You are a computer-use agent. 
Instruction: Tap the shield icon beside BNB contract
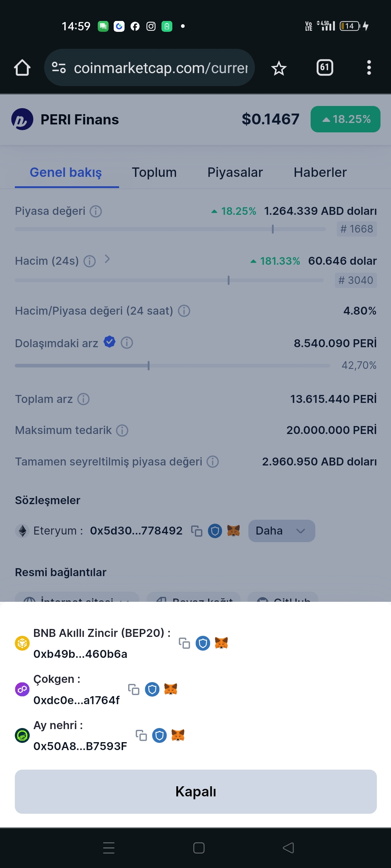[203, 643]
